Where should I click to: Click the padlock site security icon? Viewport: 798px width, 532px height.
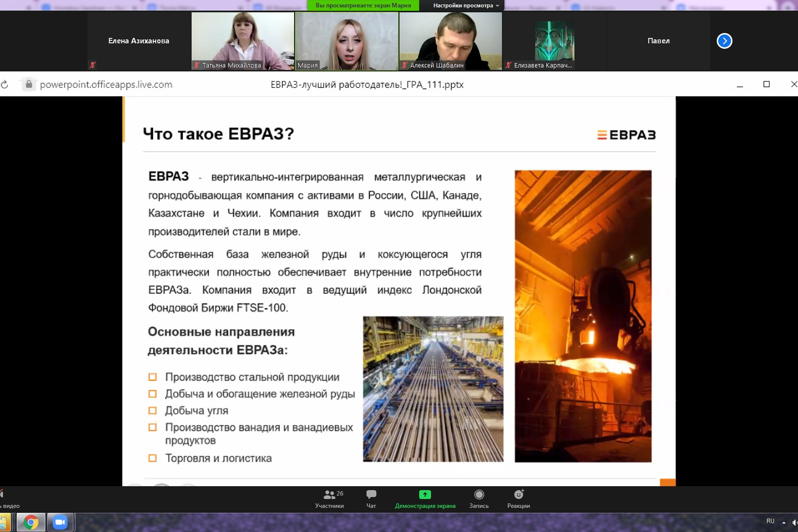(29, 84)
